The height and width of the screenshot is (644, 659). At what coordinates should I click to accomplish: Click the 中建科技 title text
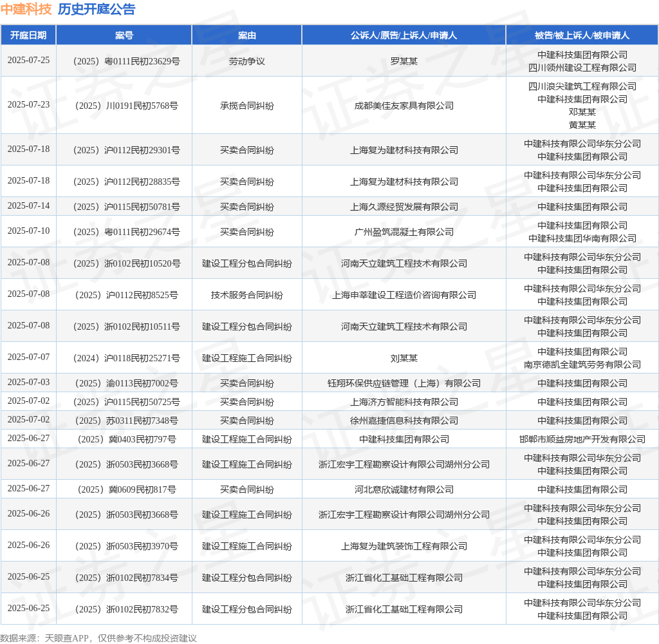coord(26,9)
